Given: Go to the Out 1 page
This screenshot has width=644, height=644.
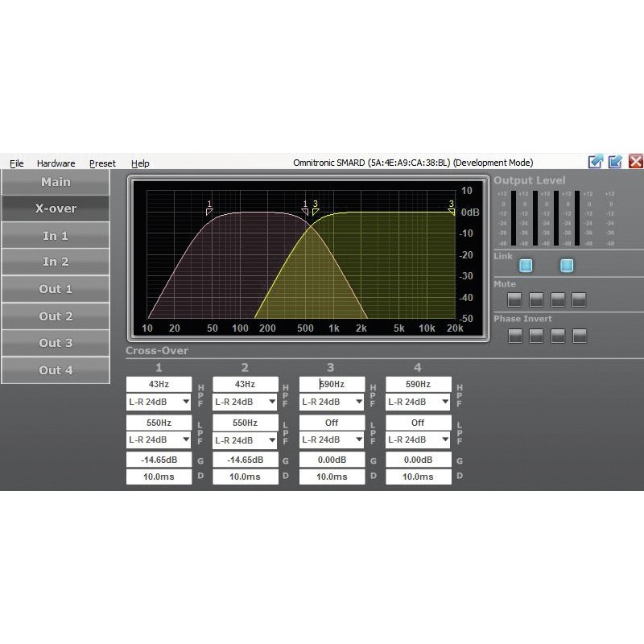Looking at the screenshot, I should tap(56, 289).
